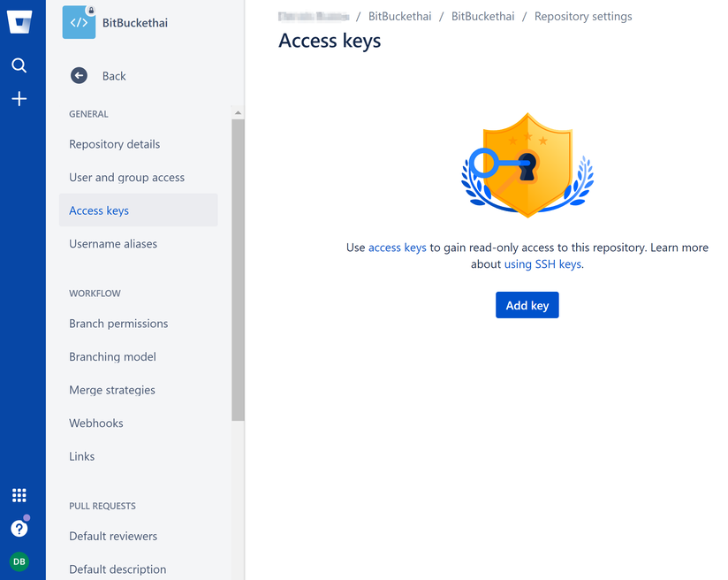Screen dimensions: 728x580
Task: Click Repository settings breadcrumb
Action: click(x=583, y=16)
